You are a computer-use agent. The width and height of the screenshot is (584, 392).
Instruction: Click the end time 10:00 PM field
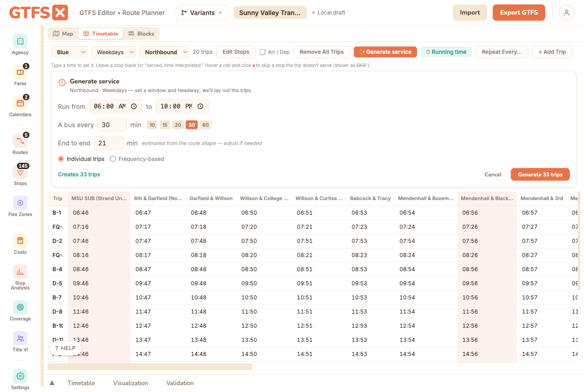[x=182, y=106]
